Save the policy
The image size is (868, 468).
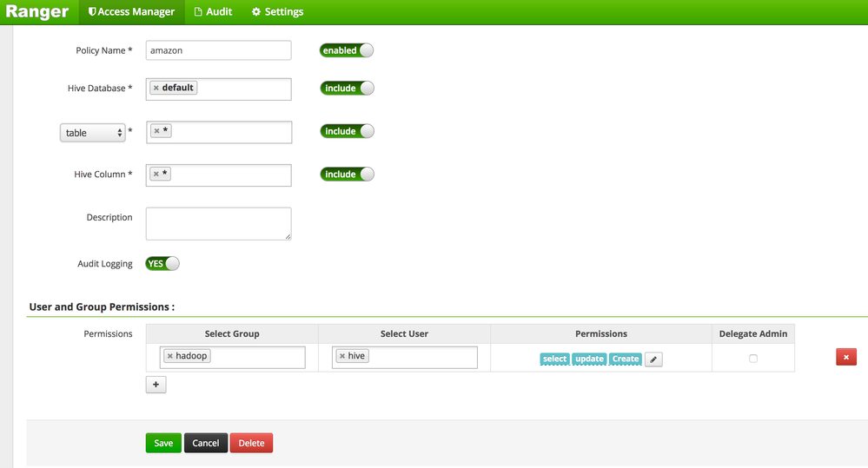163,443
